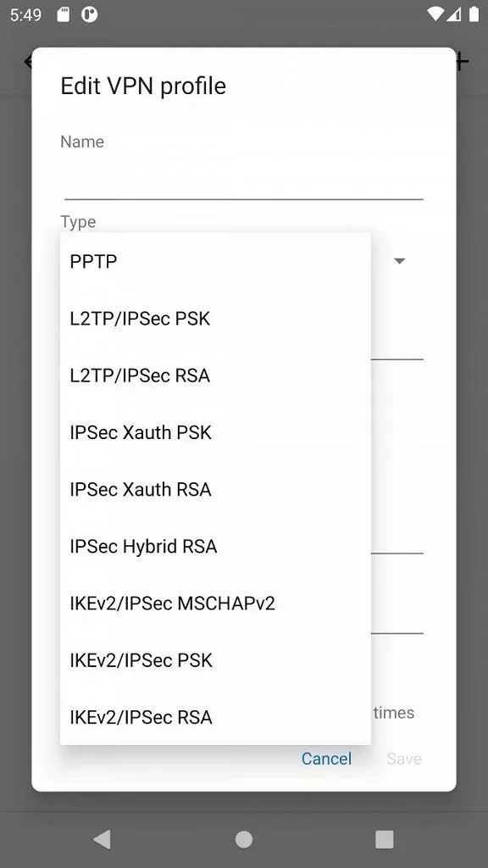Tap the SD card status icon
The image size is (488, 868).
(x=63, y=15)
